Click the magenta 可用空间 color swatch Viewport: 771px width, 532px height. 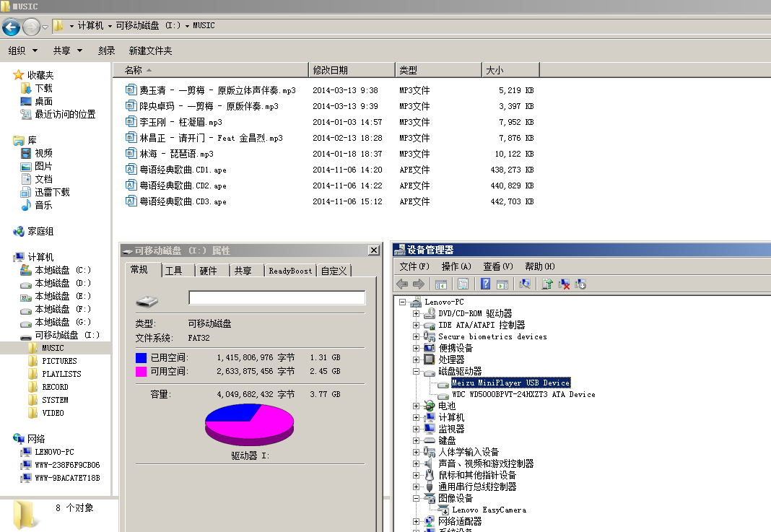(x=141, y=371)
